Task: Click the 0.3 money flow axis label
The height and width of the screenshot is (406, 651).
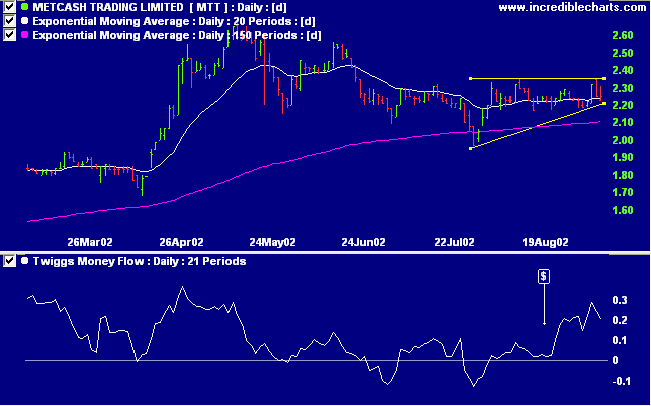Action: pyautogui.click(x=620, y=300)
